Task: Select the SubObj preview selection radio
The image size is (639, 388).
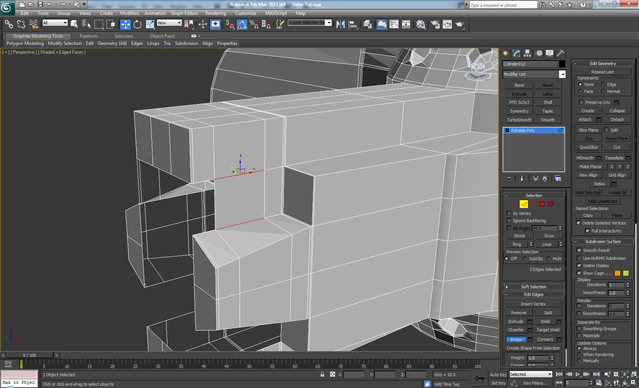Action: click(x=524, y=259)
